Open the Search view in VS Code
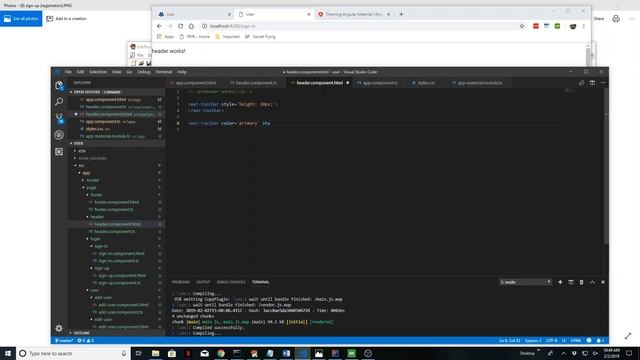The width and height of the screenshot is (640, 360). click(59, 102)
